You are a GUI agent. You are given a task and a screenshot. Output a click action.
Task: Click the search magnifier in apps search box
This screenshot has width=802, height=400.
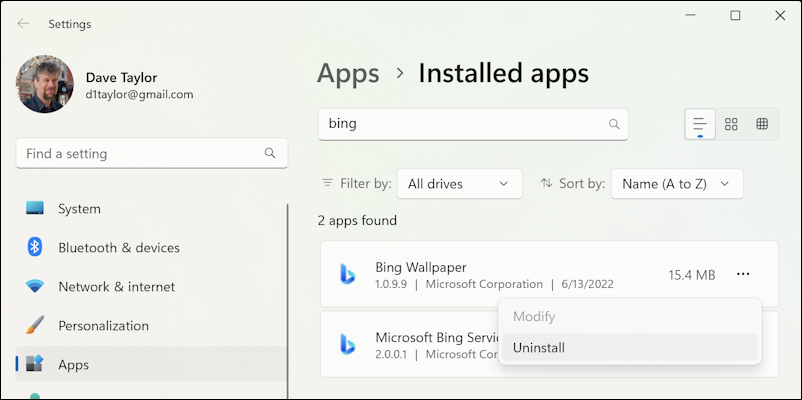pos(614,124)
